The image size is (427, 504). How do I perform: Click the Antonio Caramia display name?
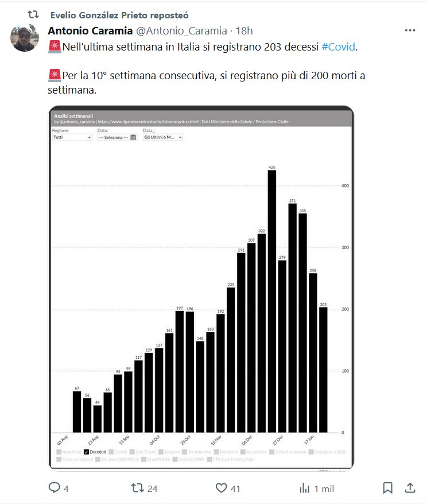[90, 30]
